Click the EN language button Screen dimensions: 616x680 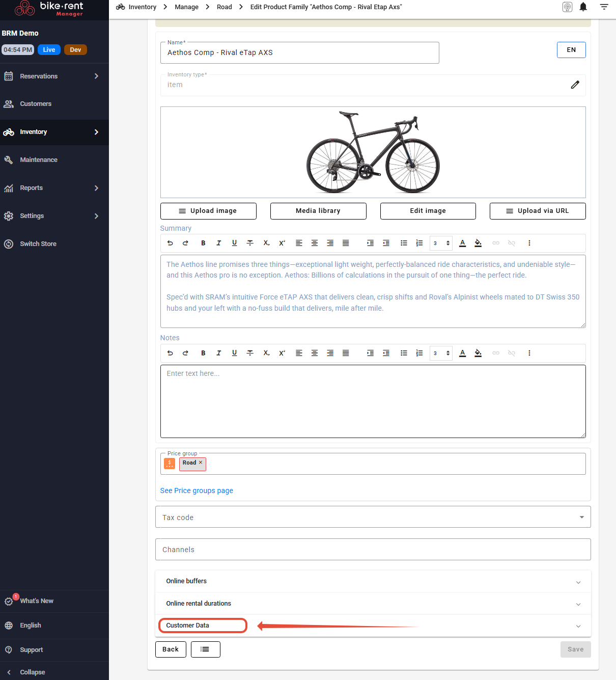[x=571, y=50]
